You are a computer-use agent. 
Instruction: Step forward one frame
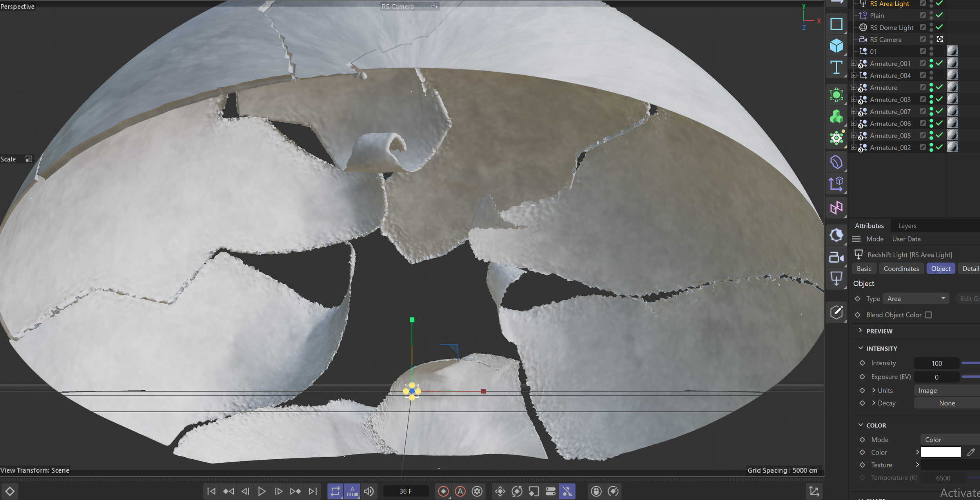(x=279, y=491)
